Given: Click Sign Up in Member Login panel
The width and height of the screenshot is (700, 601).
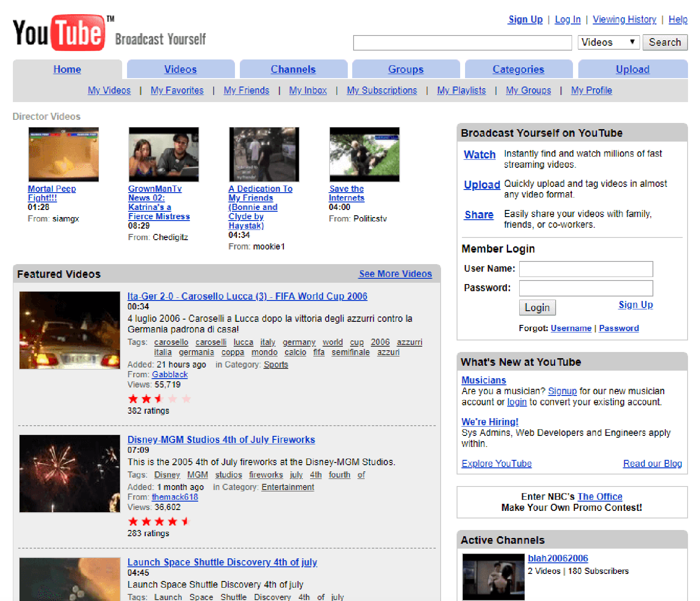Looking at the screenshot, I should click(636, 305).
